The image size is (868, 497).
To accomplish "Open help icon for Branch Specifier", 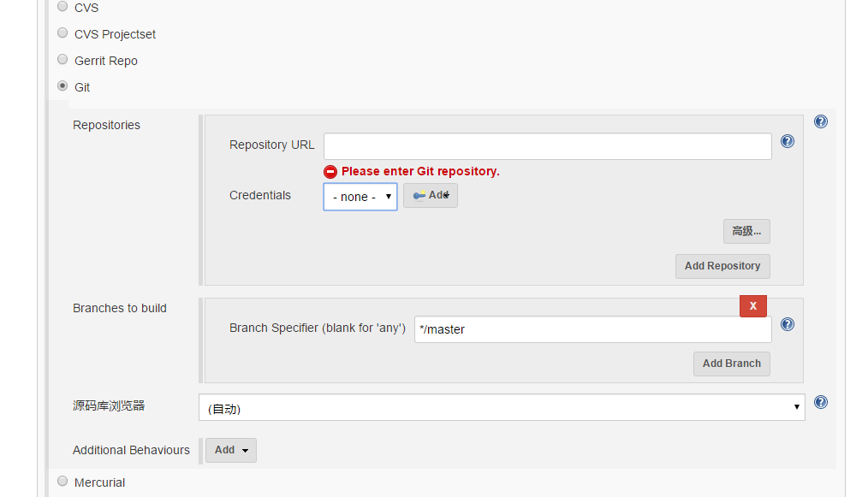I will 788,324.
